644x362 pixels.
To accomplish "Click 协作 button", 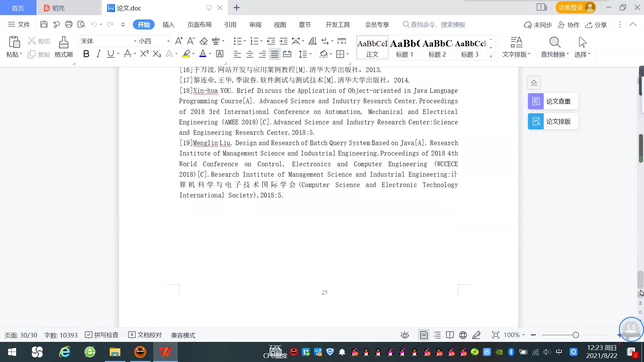I will point(569,25).
